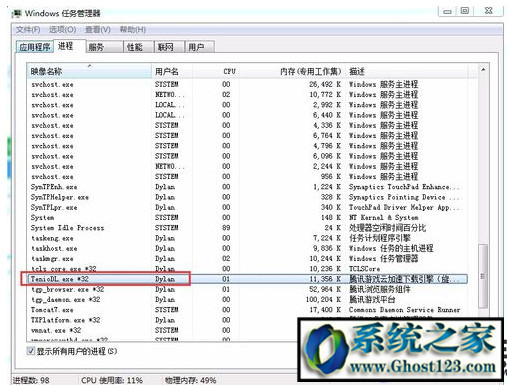This screenshot has height=385, width=507.
Task: Switch to the 应用程序 tab
Action: coord(34,47)
